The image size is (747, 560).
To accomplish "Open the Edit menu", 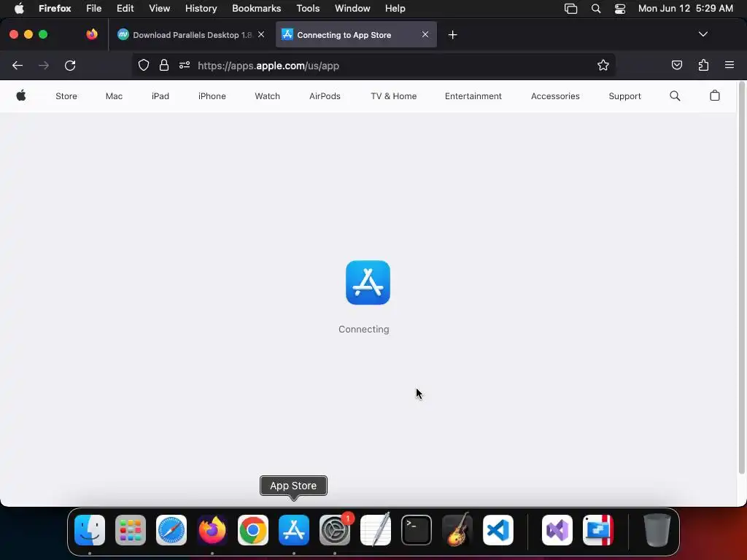I will tap(125, 9).
